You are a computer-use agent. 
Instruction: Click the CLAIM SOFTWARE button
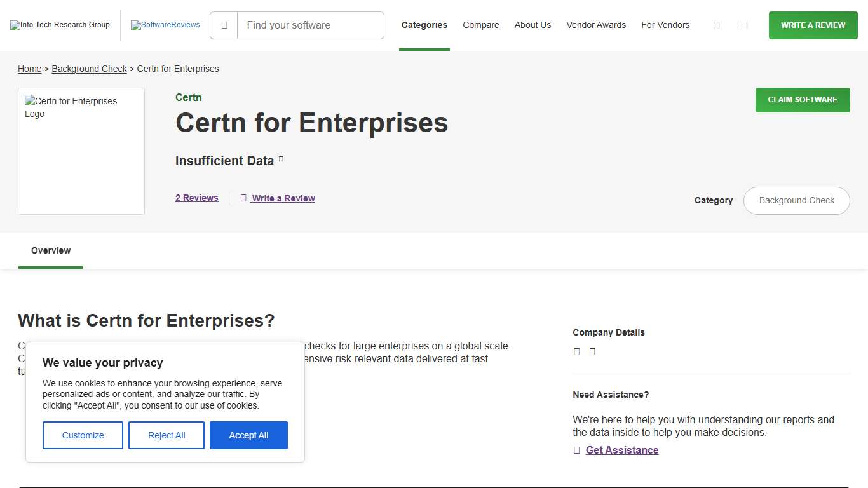tap(802, 100)
